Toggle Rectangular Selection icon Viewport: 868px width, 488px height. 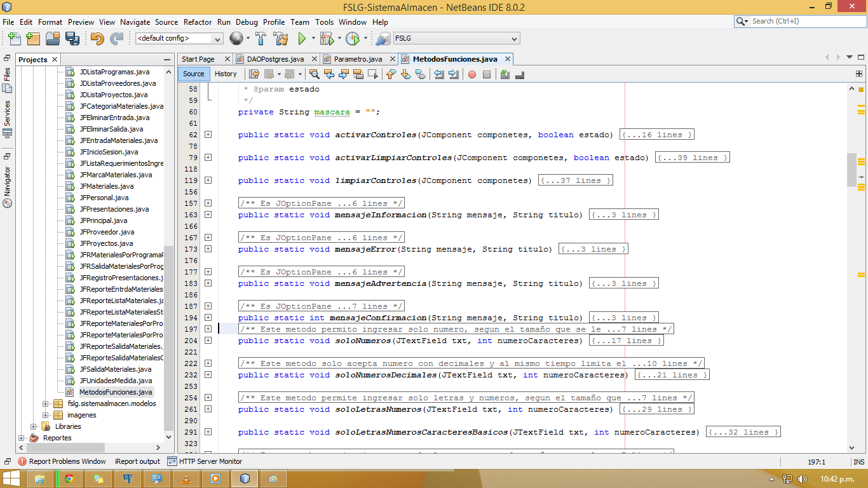(x=373, y=74)
